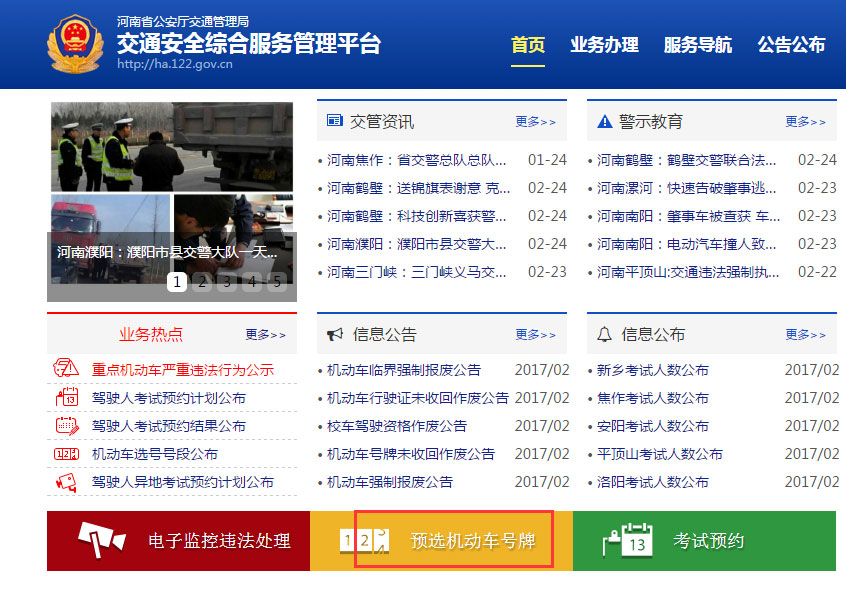This screenshot has width=846, height=591.
Task: Click the camera icon beside 驾驶人异地考试预约计划公布
Action: (64, 481)
